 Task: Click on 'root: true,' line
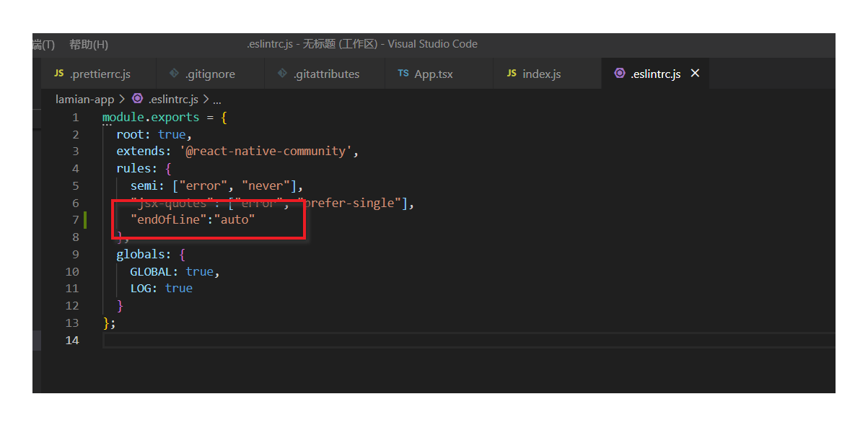coord(154,134)
